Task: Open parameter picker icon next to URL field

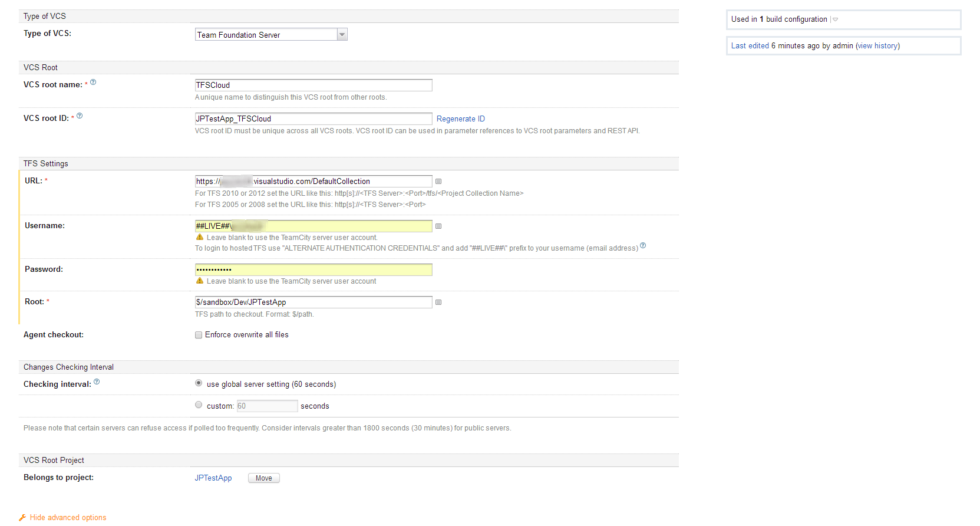Action: click(438, 182)
